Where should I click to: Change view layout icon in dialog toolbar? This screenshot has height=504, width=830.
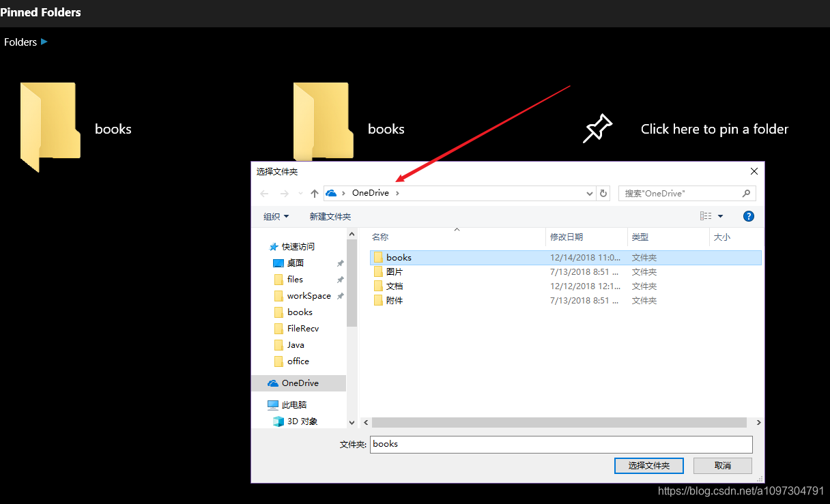(x=706, y=216)
